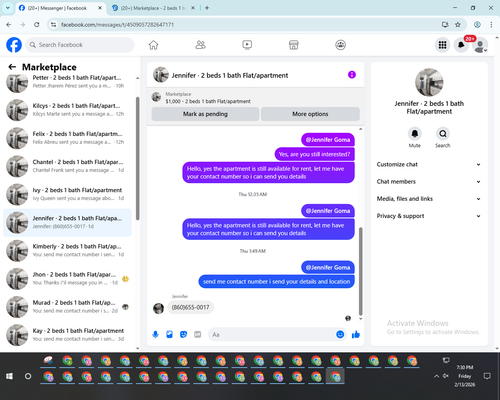This screenshot has height=400, width=500.
Task: Open the account profile menu
Action: pyautogui.click(x=480, y=45)
